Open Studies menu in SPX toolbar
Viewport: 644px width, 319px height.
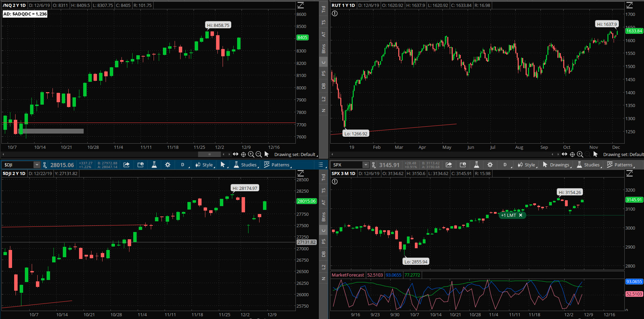[x=589, y=165]
